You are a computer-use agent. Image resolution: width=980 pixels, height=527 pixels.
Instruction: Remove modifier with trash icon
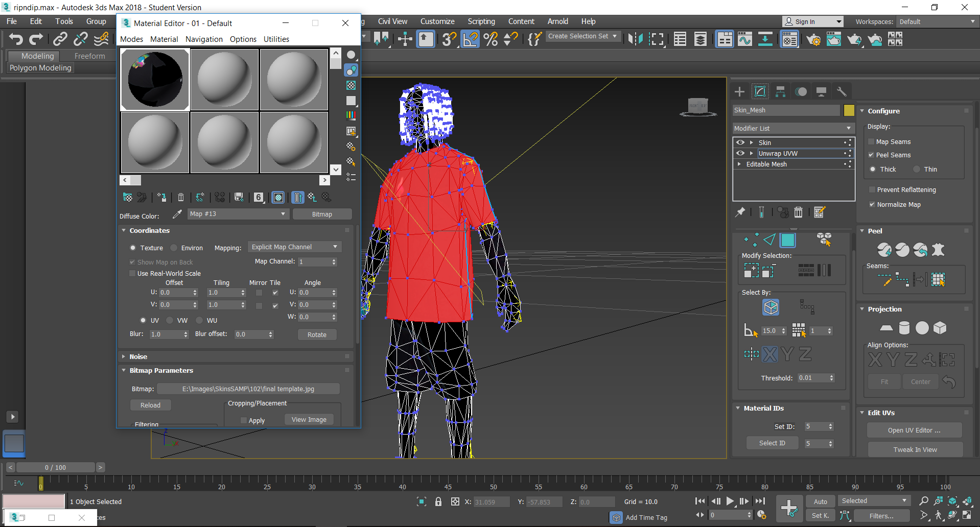(798, 212)
